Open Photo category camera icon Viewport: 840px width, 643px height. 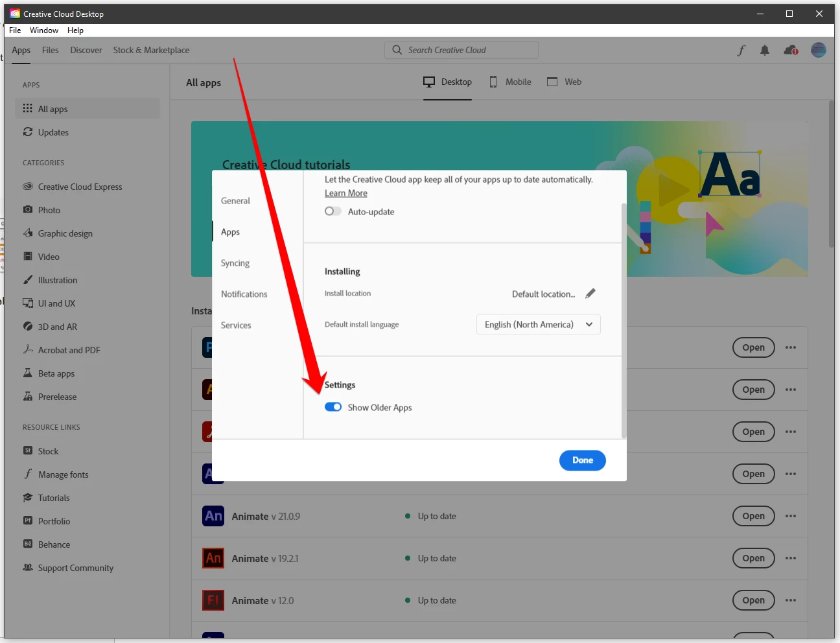click(x=28, y=209)
